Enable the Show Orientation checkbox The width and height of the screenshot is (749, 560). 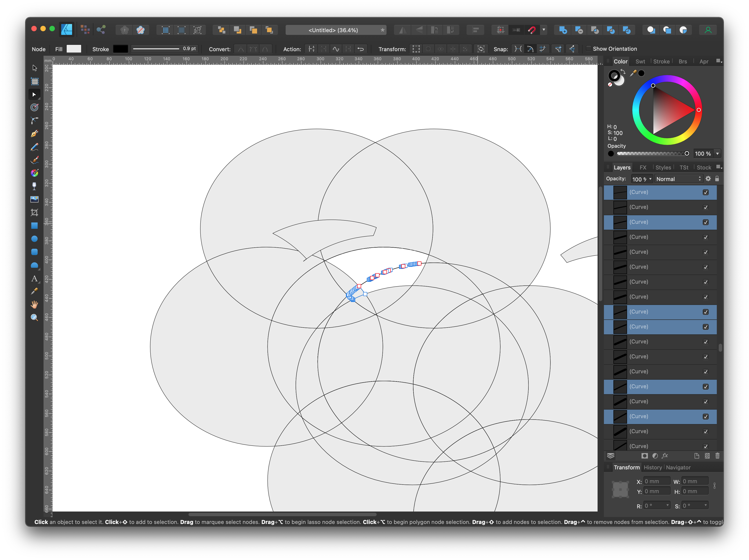click(x=588, y=49)
